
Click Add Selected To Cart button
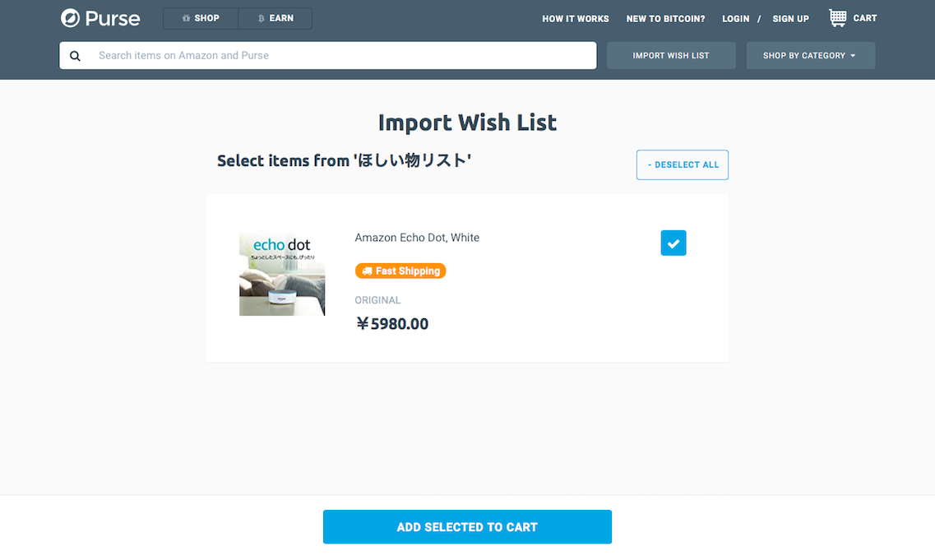[467, 526]
